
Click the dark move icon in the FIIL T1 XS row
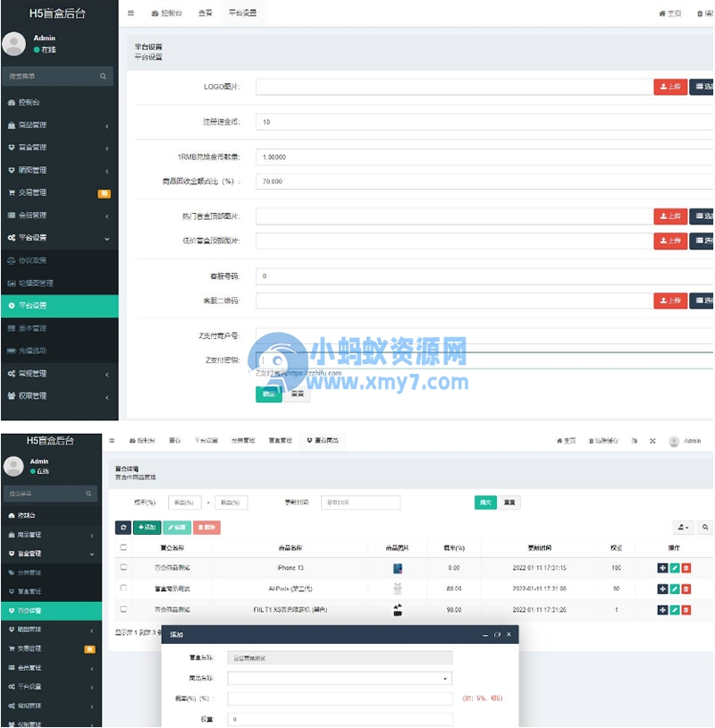tap(662, 610)
